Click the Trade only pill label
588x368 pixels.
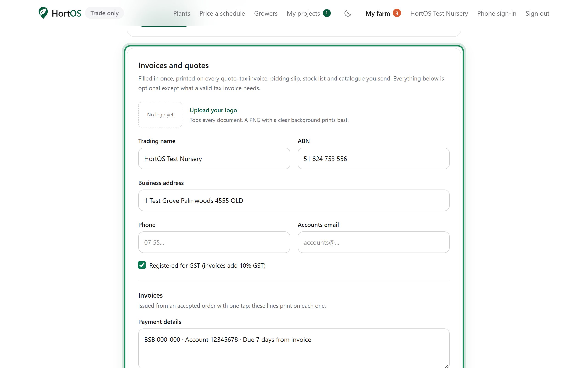click(x=105, y=13)
